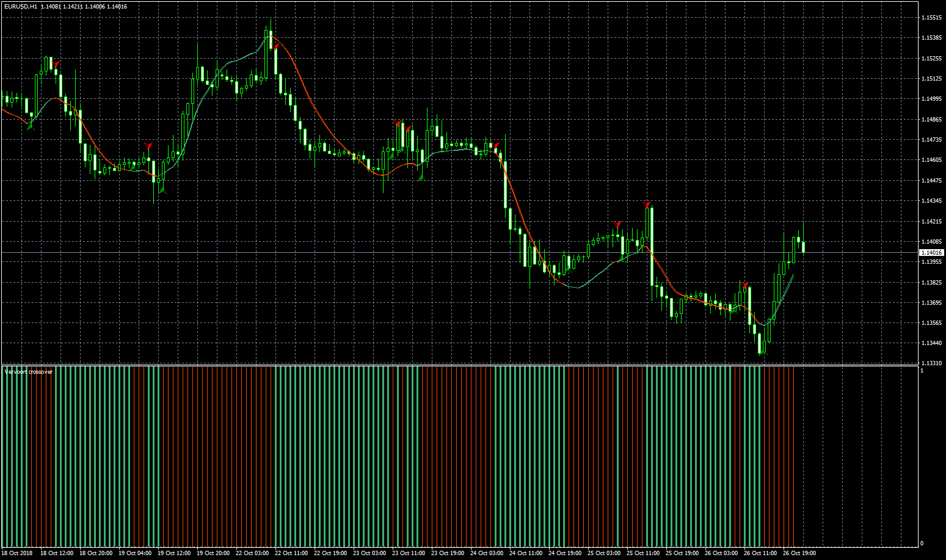Click the 26 Oct 11:00 time label
This screenshot has width=946, height=560.
tap(760, 553)
